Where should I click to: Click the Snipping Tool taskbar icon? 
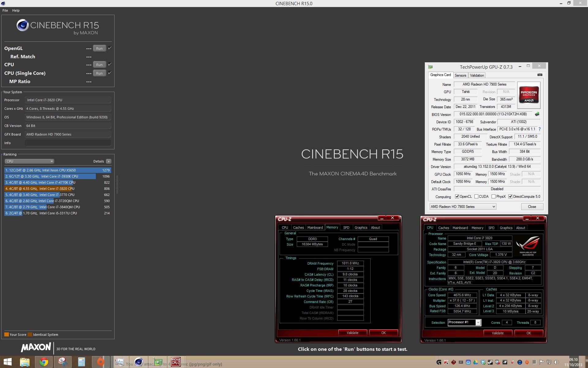click(63, 362)
